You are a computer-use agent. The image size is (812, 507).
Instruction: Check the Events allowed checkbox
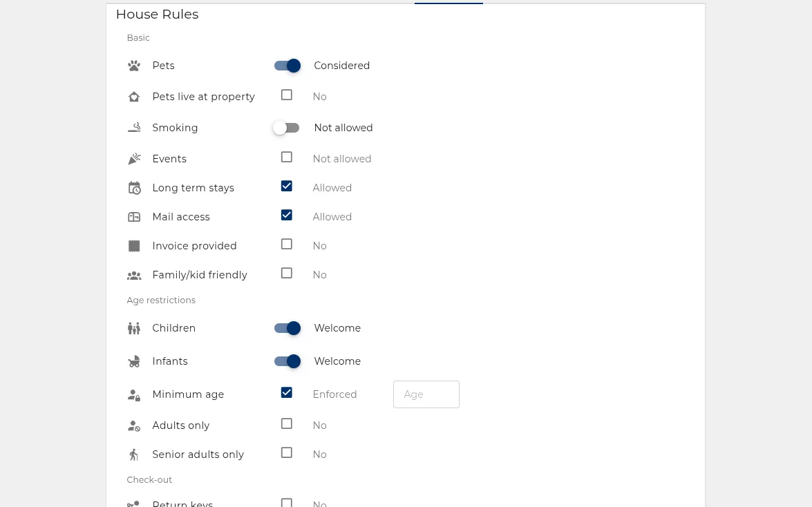tap(286, 157)
